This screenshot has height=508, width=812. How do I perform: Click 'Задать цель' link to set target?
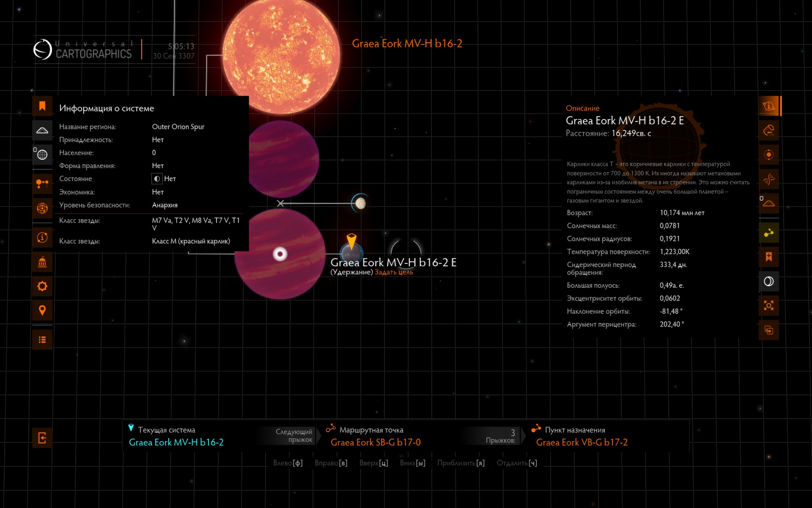pyautogui.click(x=394, y=272)
